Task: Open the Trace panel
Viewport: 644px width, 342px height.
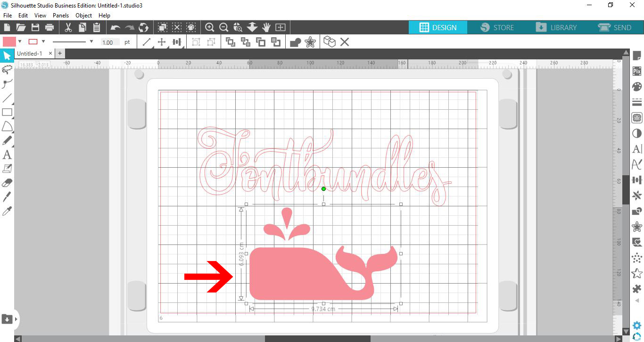Action: click(x=637, y=118)
